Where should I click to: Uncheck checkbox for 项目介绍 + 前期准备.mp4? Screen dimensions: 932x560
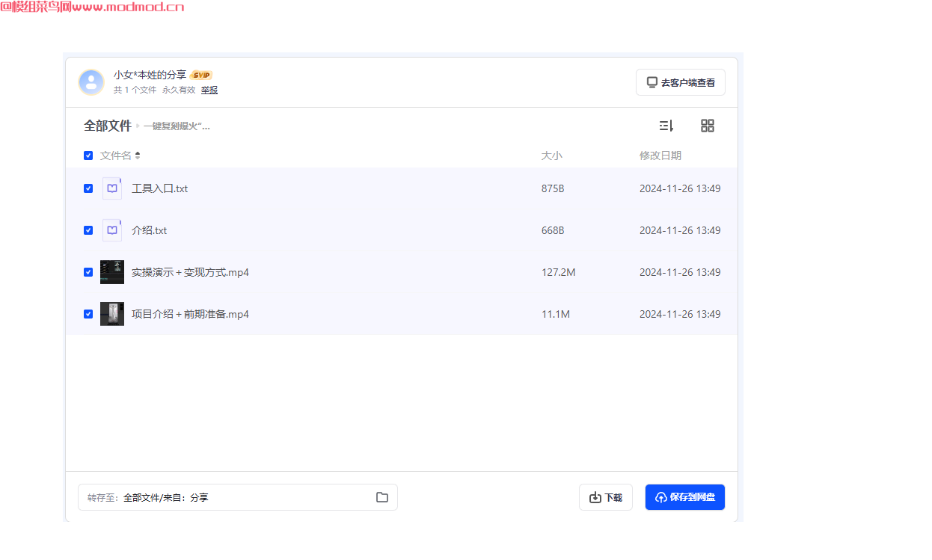[88, 314]
